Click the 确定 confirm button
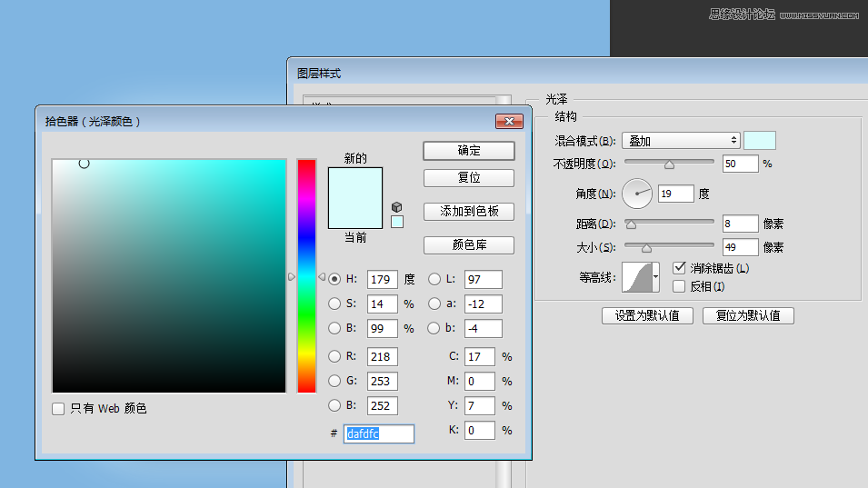 tap(469, 151)
